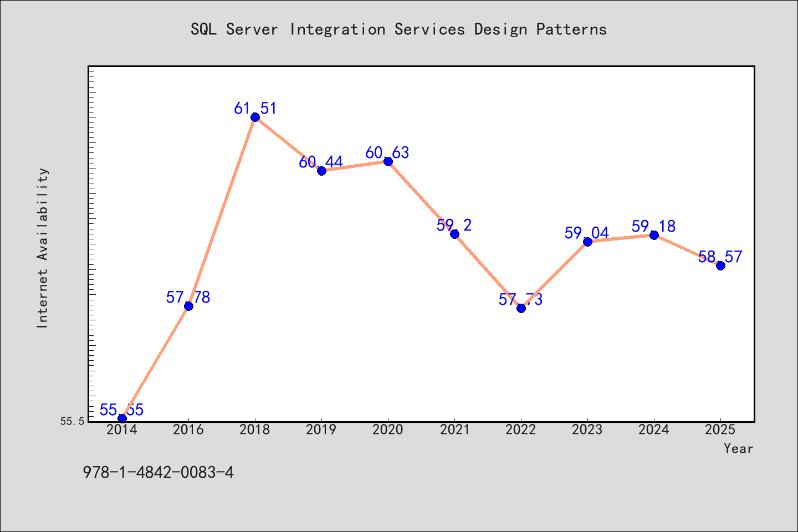Image resolution: width=798 pixels, height=532 pixels.
Task: Click the 2022 data point marker
Action: pyautogui.click(x=521, y=308)
